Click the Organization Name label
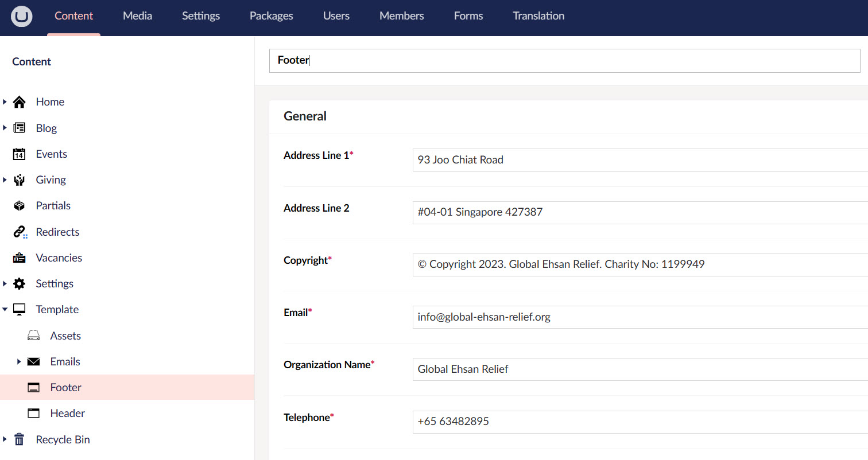Screen dimensions: 868x460 [327, 365]
